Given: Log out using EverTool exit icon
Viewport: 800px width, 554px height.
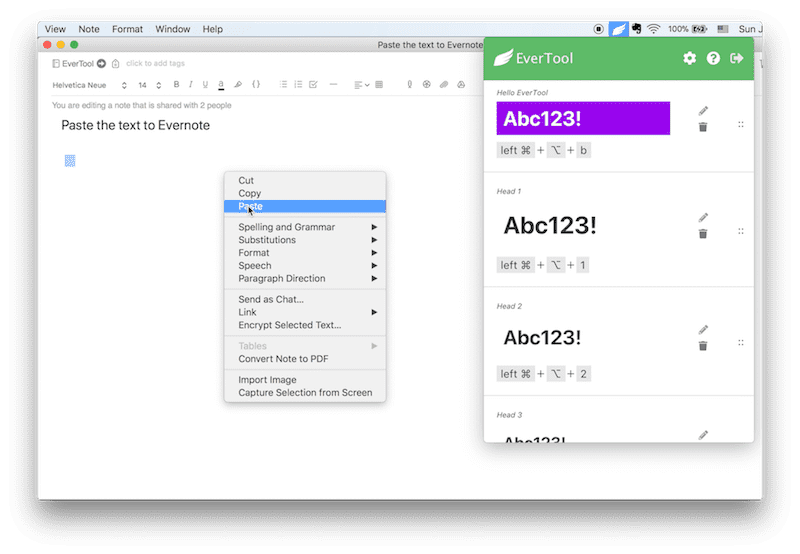Looking at the screenshot, I should (737, 58).
